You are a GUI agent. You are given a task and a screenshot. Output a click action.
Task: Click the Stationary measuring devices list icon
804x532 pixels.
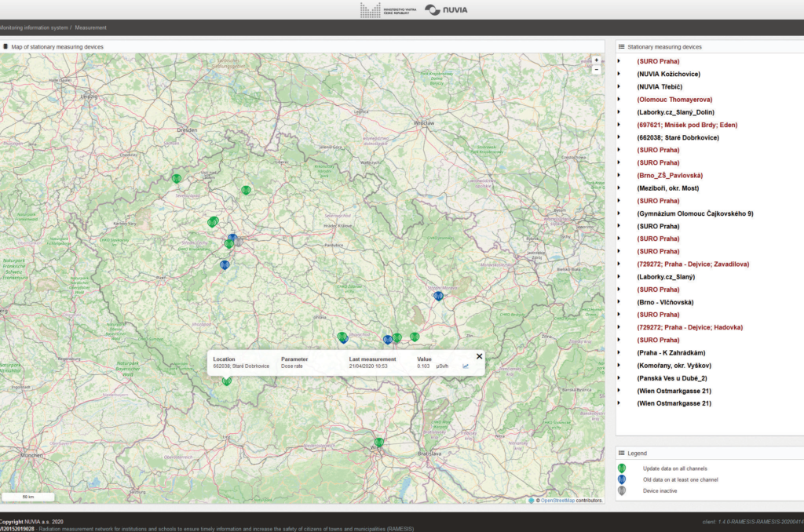tap(621, 46)
